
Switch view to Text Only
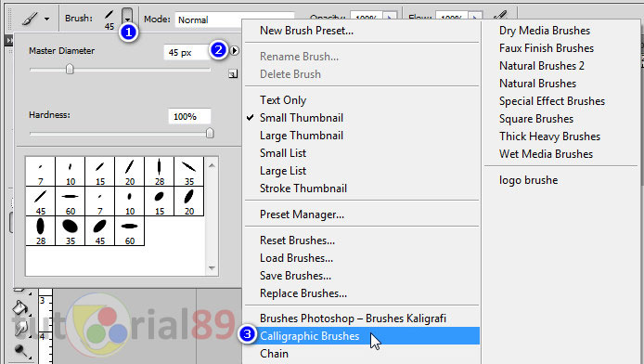click(283, 100)
